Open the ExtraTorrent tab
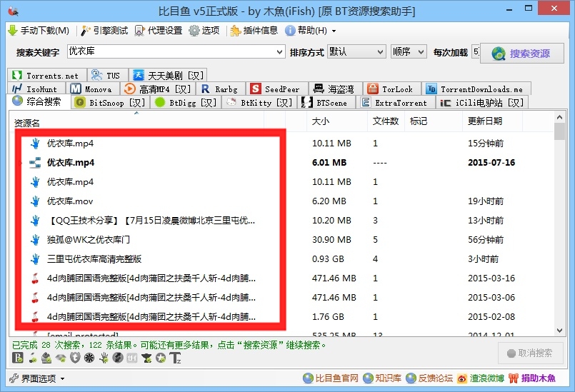Image resolution: width=575 pixels, height=392 pixels. click(395, 103)
